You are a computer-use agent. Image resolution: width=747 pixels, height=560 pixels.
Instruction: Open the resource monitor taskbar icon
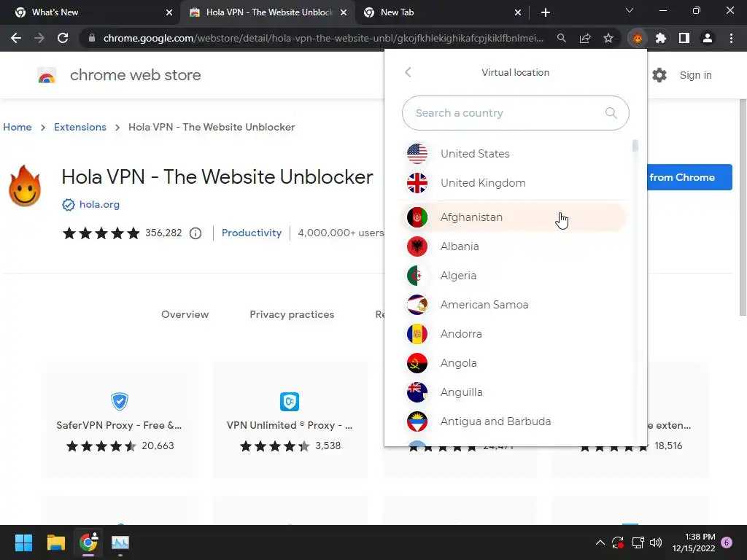pos(120,542)
